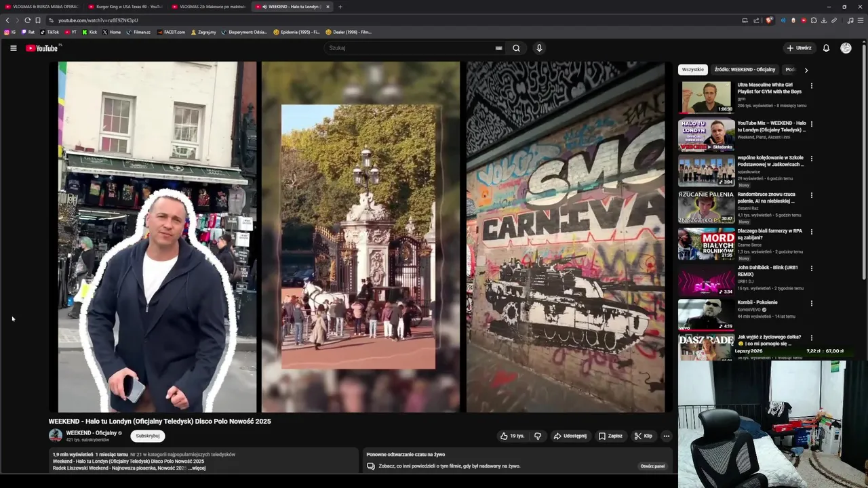This screenshot has height=488, width=868.
Task: Open the Dlaczego biali farmerzy w RPA video
Action: tap(706, 244)
